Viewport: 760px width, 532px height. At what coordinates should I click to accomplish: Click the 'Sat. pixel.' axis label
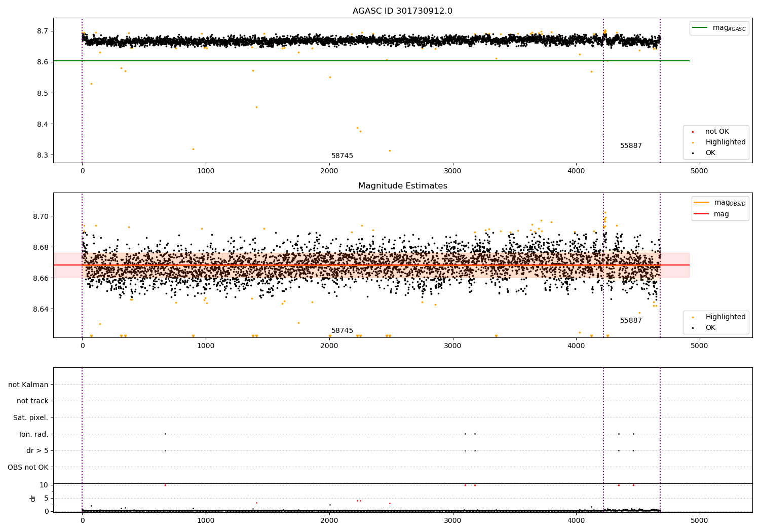click(31, 418)
